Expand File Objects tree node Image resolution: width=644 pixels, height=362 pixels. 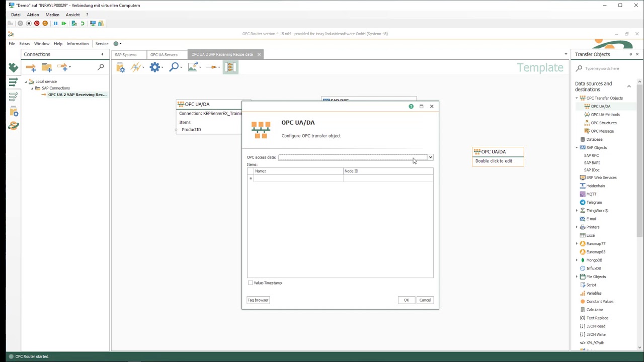pos(577,277)
